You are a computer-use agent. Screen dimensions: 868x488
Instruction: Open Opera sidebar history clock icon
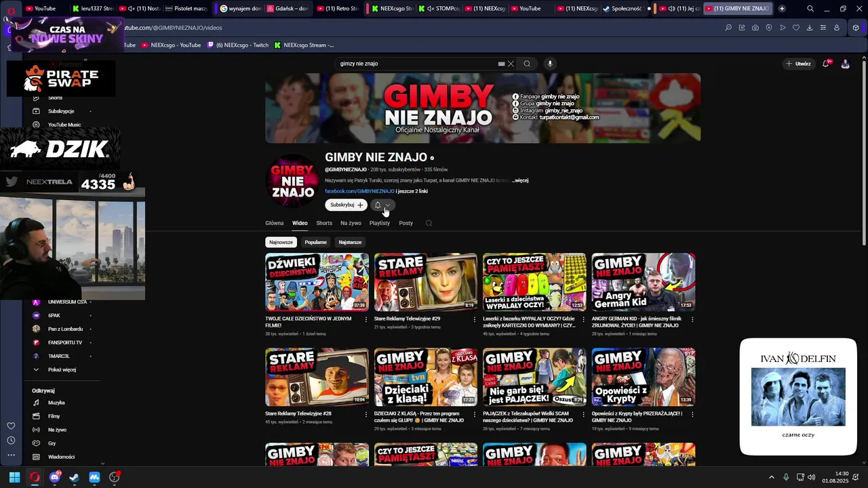pos(11,441)
